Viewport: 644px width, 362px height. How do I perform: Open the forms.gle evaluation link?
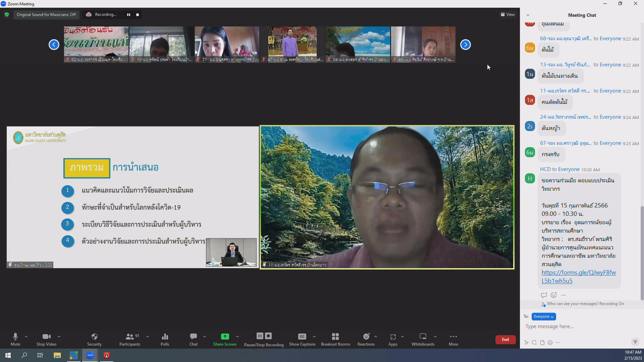[x=579, y=277]
